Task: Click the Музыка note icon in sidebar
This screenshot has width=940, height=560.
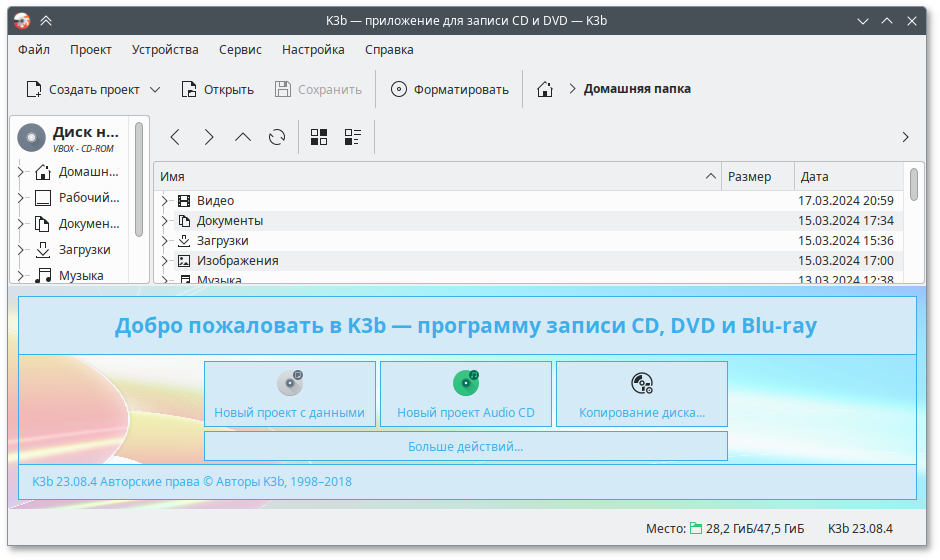Action: click(43, 276)
